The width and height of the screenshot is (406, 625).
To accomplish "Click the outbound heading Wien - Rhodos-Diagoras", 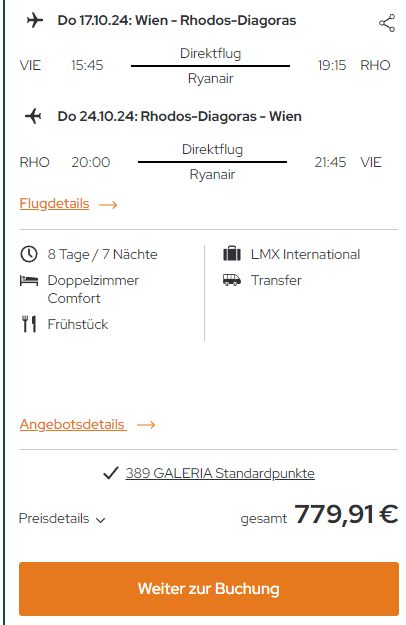I will tap(216, 20).
